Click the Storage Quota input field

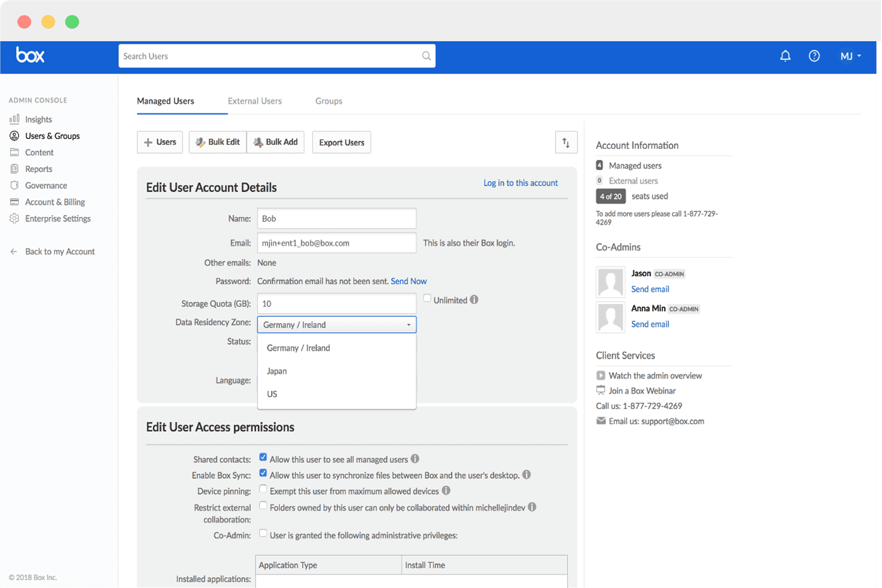click(336, 303)
